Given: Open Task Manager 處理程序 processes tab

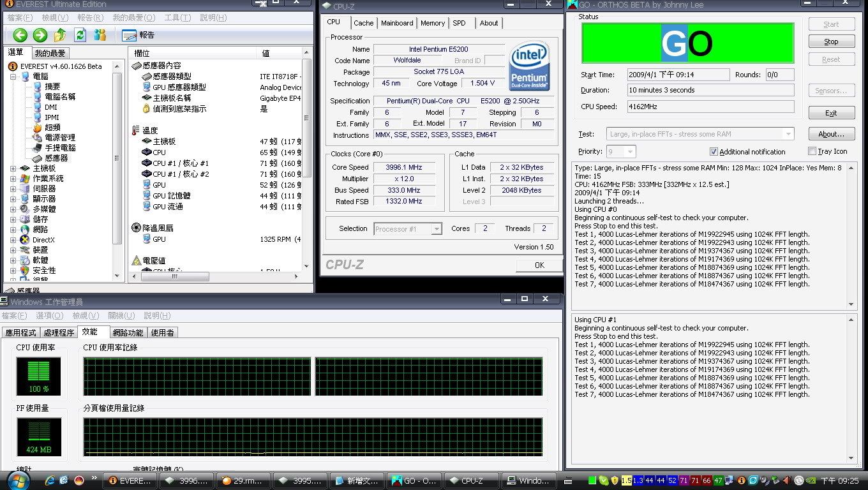Looking at the screenshot, I should point(59,332).
